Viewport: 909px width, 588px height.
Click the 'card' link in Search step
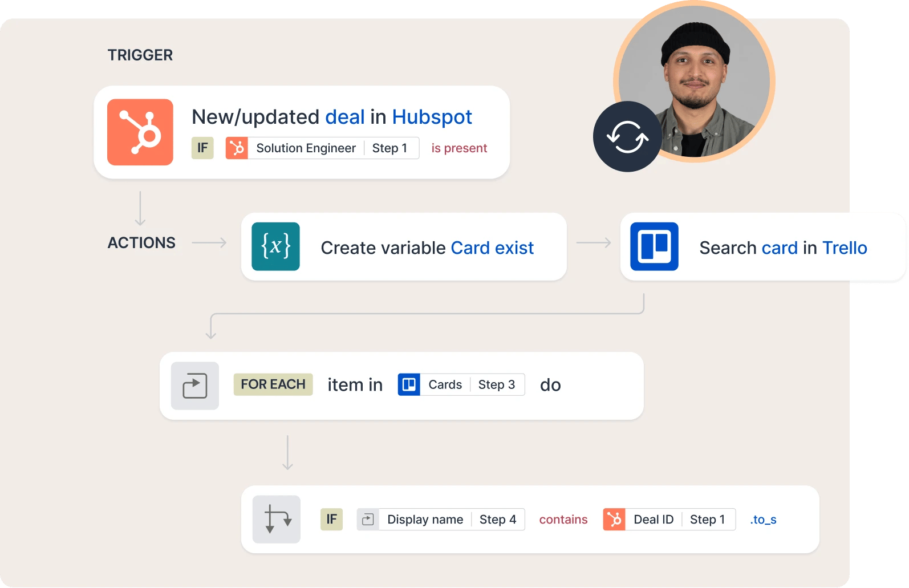[x=780, y=248]
